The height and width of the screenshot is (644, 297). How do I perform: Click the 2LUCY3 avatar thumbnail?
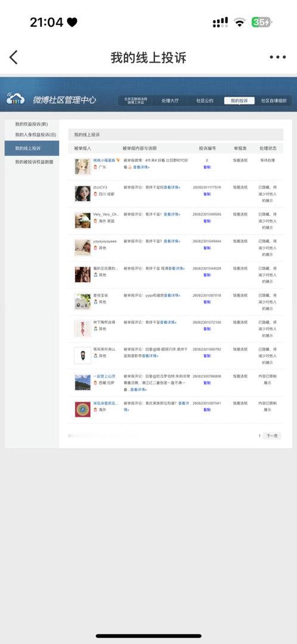[x=82, y=193]
